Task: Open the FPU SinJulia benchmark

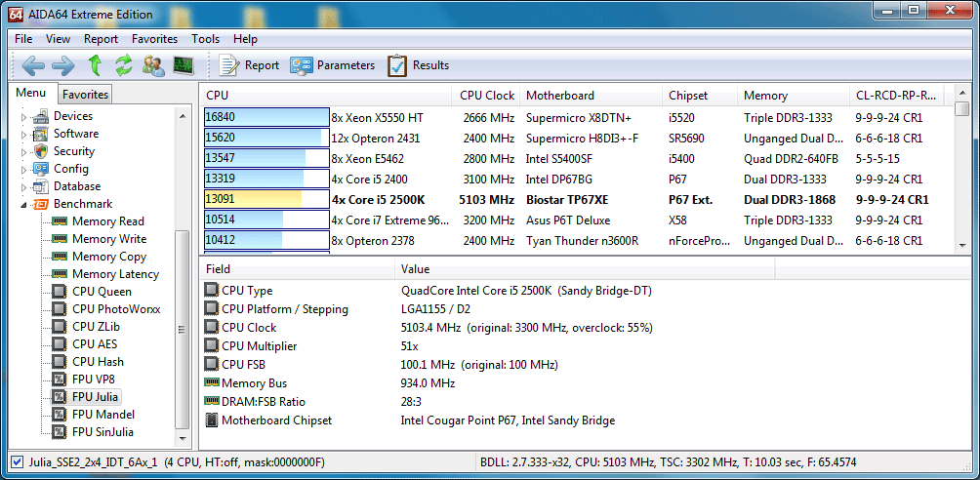Action: click(x=103, y=431)
